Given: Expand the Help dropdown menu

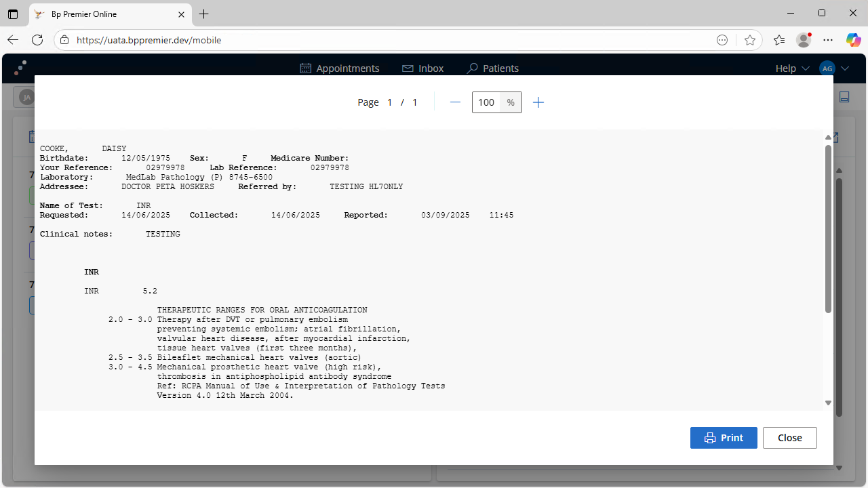Looking at the screenshot, I should (x=792, y=68).
